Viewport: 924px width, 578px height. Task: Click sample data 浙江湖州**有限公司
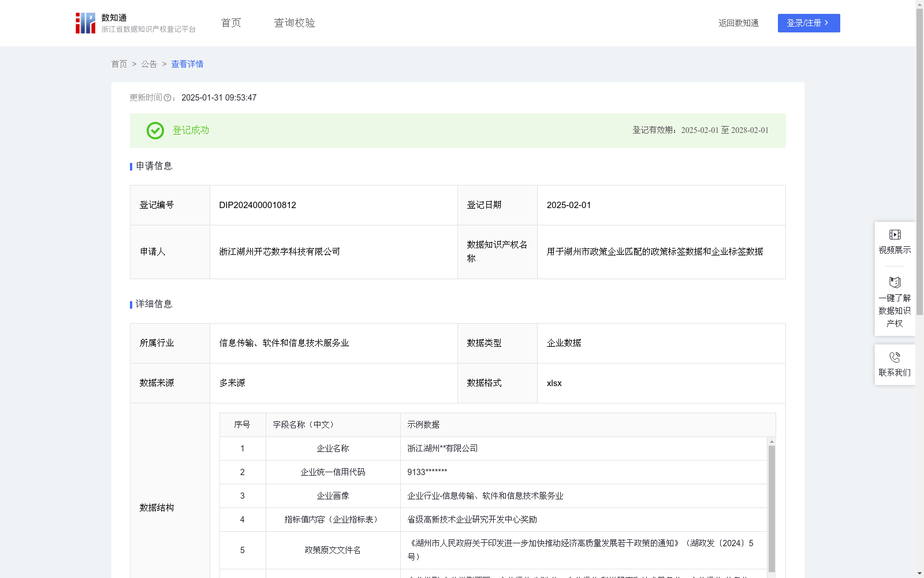[x=442, y=449]
